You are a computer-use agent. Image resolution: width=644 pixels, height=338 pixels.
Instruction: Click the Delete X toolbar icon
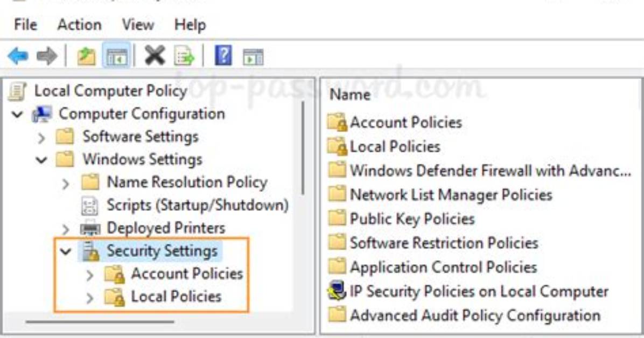click(x=155, y=55)
